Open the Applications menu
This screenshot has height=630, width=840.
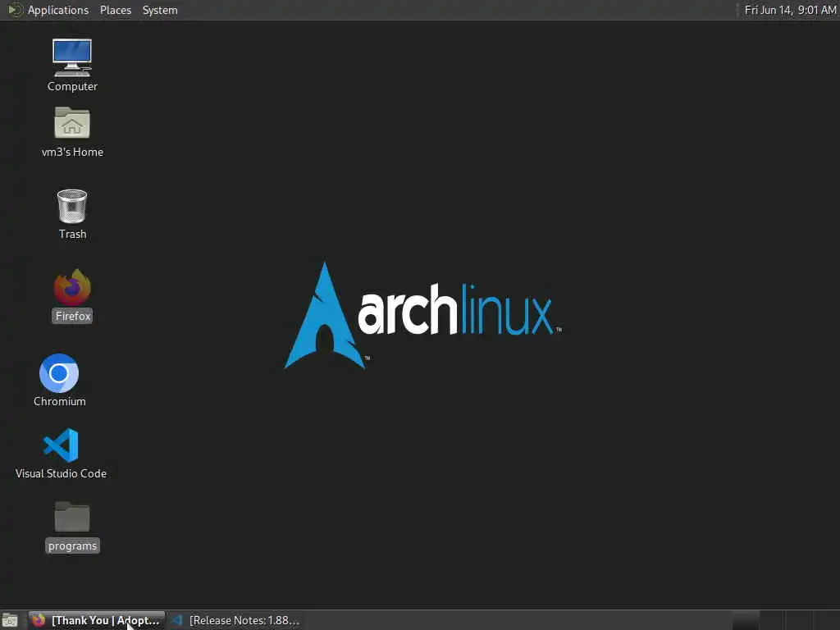49,10
